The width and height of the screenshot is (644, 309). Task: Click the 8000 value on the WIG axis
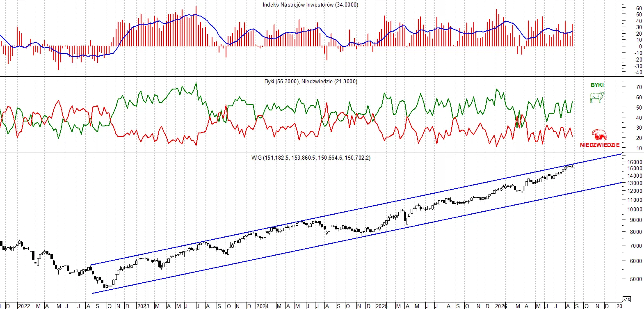coord(636,232)
